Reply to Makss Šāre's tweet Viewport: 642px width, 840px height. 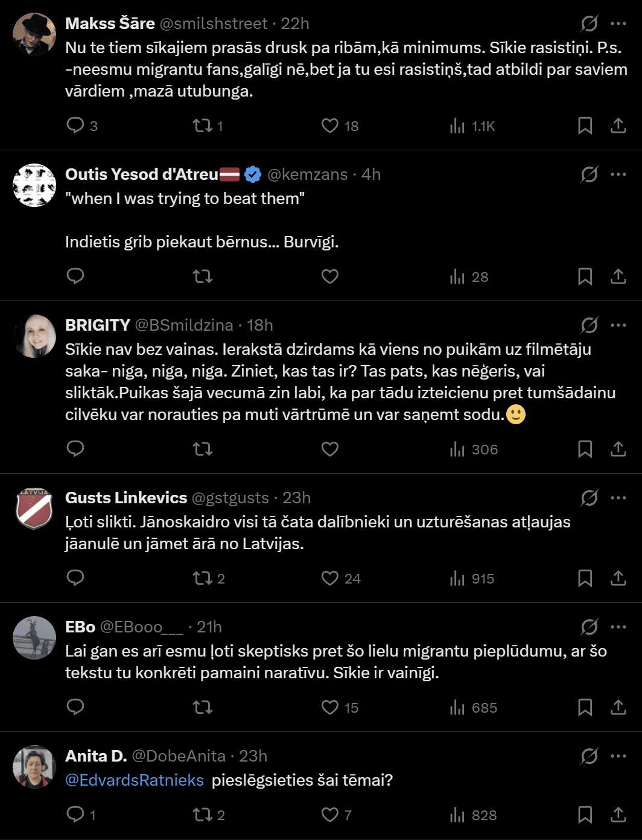[75, 126]
